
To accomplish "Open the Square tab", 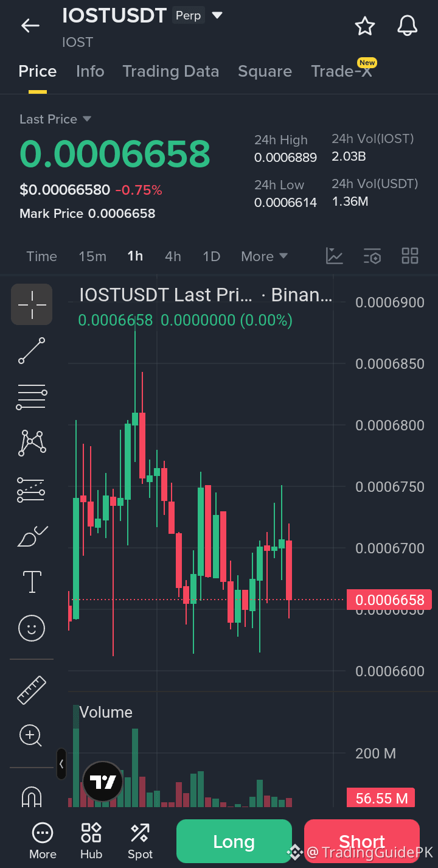I will [x=265, y=71].
